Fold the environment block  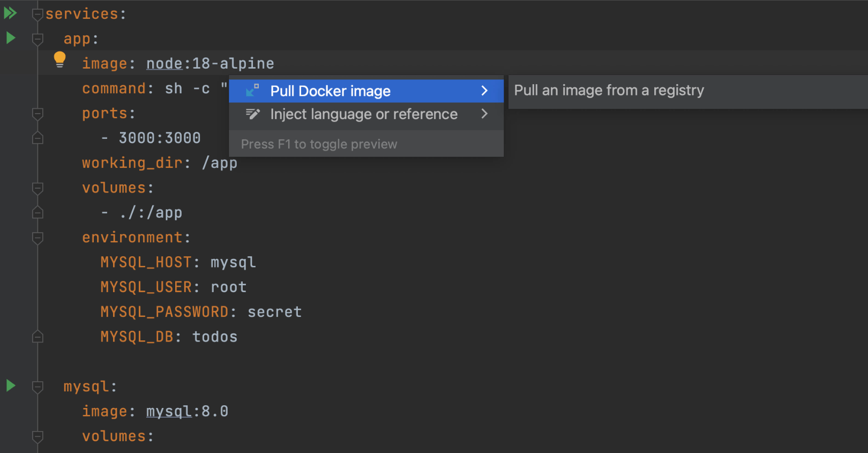(x=38, y=237)
